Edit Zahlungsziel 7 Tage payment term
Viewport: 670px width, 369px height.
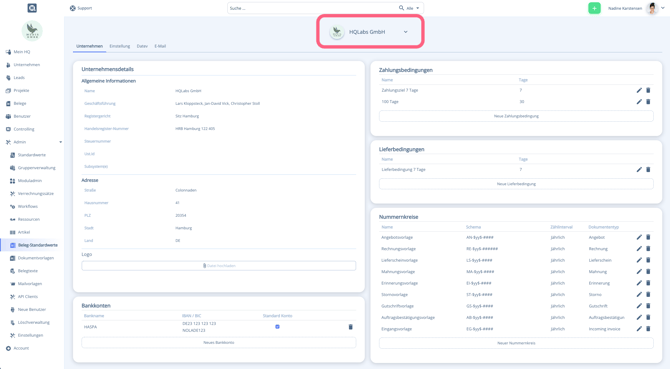[639, 90]
